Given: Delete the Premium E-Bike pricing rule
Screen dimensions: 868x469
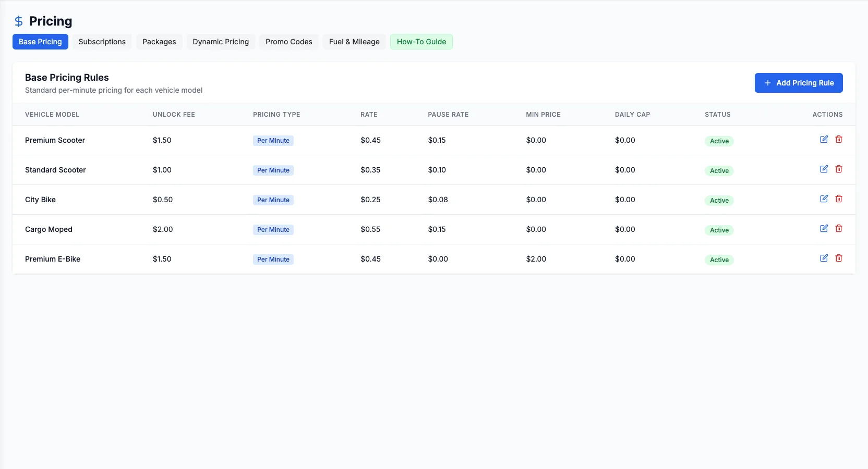Looking at the screenshot, I should (x=839, y=258).
